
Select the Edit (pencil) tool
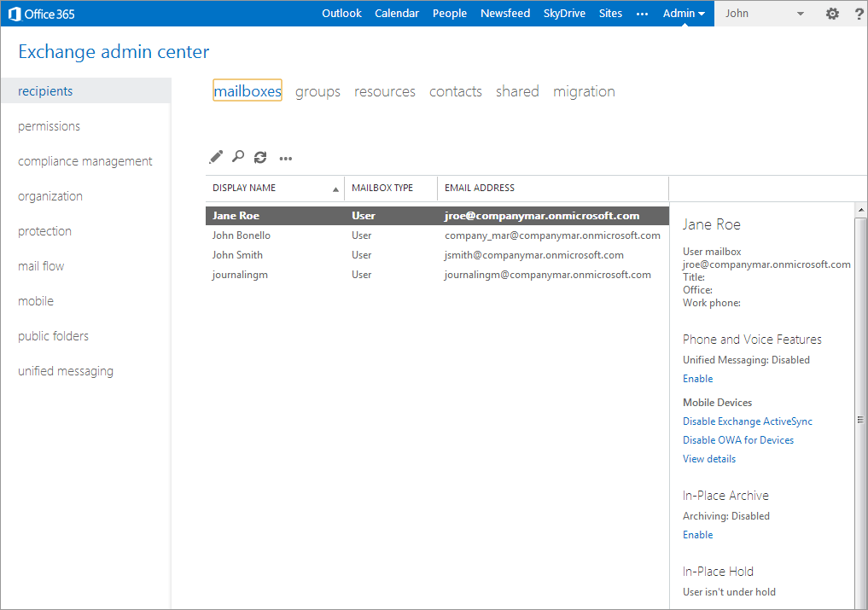215,157
